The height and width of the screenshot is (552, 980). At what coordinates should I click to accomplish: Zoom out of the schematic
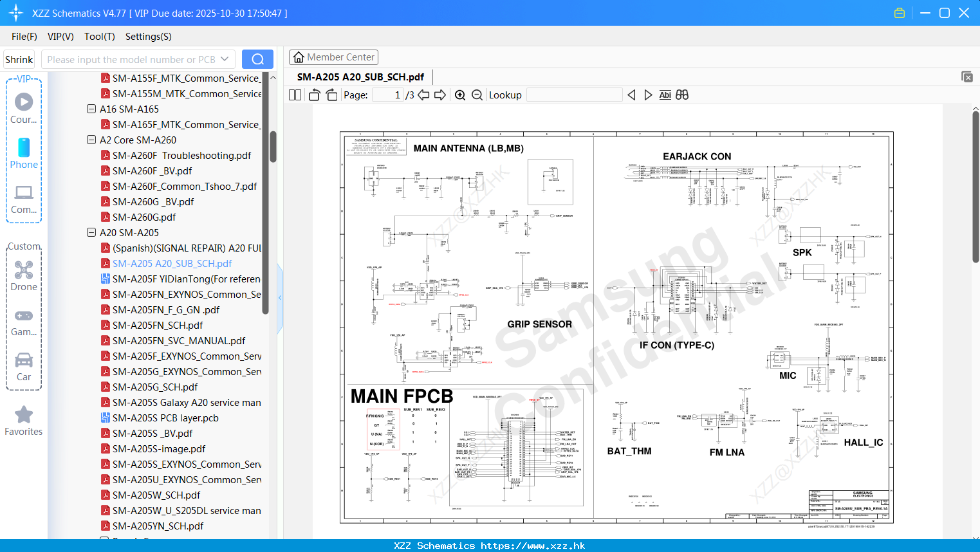[477, 95]
